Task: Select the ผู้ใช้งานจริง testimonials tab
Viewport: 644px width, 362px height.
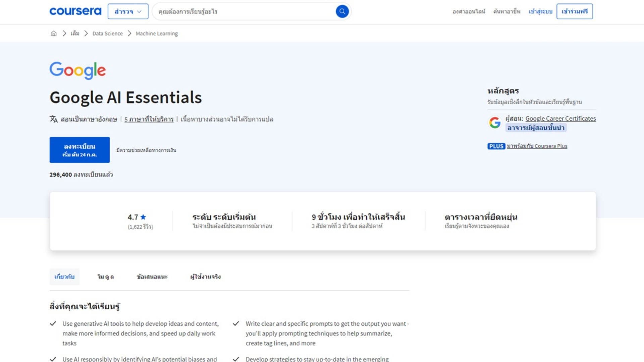Action: (x=205, y=277)
